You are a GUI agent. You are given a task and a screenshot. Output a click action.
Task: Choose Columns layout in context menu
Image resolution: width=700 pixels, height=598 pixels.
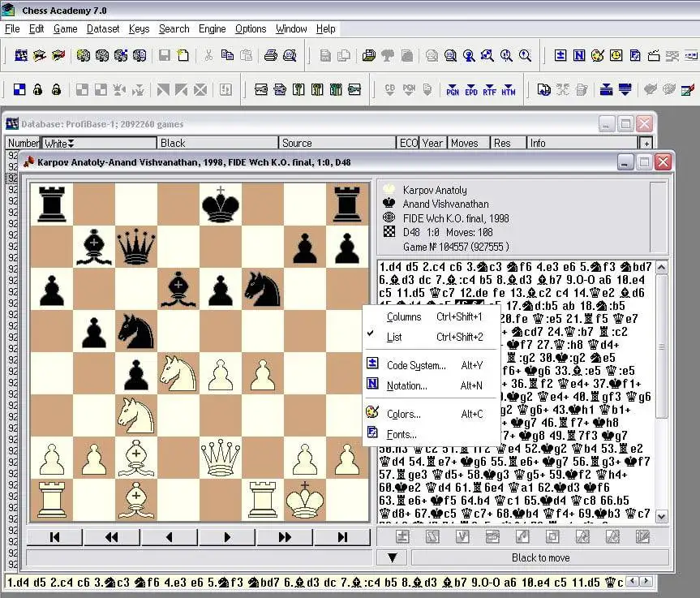click(x=404, y=316)
